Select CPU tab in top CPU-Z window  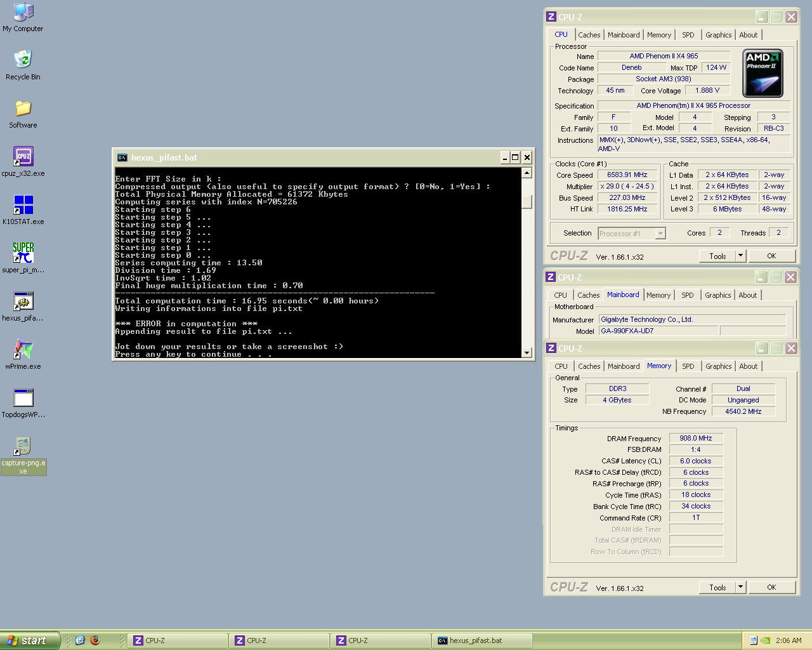(x=561, y=34)
